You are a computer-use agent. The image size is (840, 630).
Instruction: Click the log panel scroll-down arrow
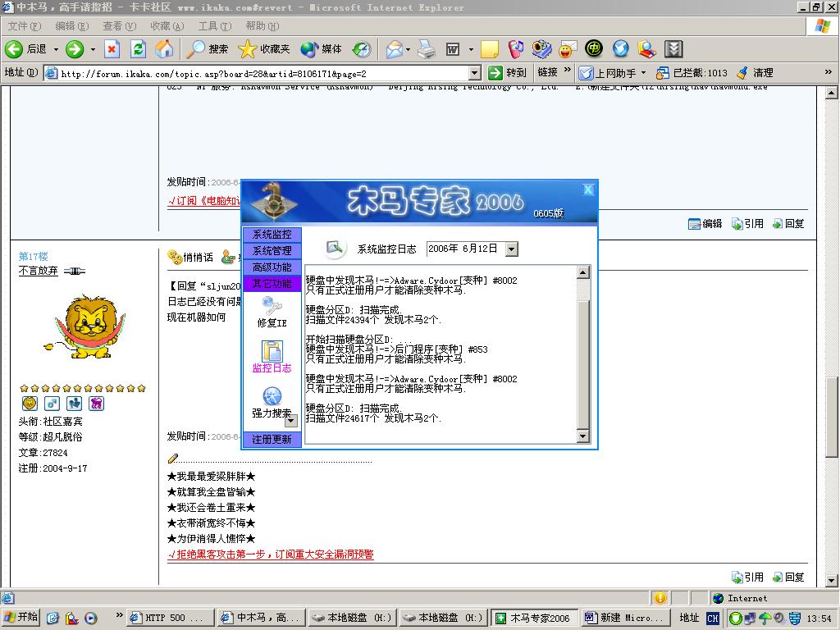pyautogui.click(x=583, y=436)
